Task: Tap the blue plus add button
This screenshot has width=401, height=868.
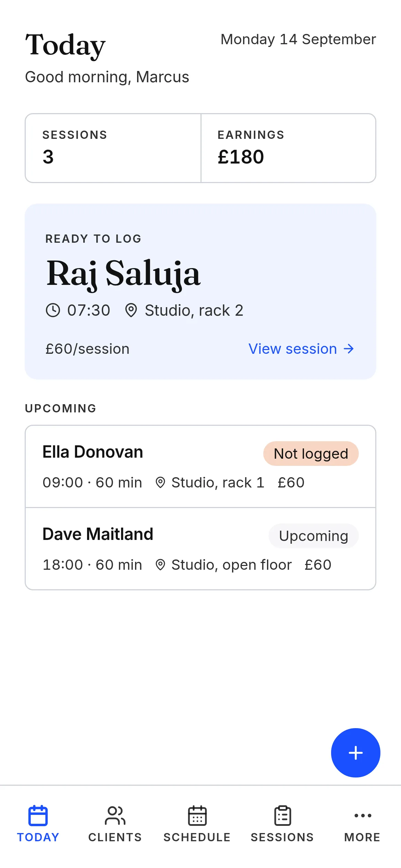Action: pos(355,752)
